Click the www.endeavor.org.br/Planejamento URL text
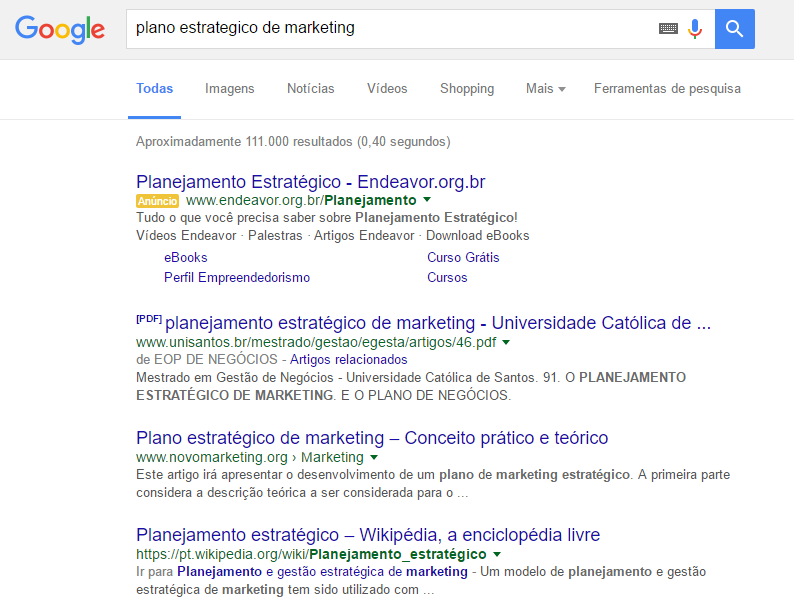Screen dimensions: 794x612 tap(301, 200)
